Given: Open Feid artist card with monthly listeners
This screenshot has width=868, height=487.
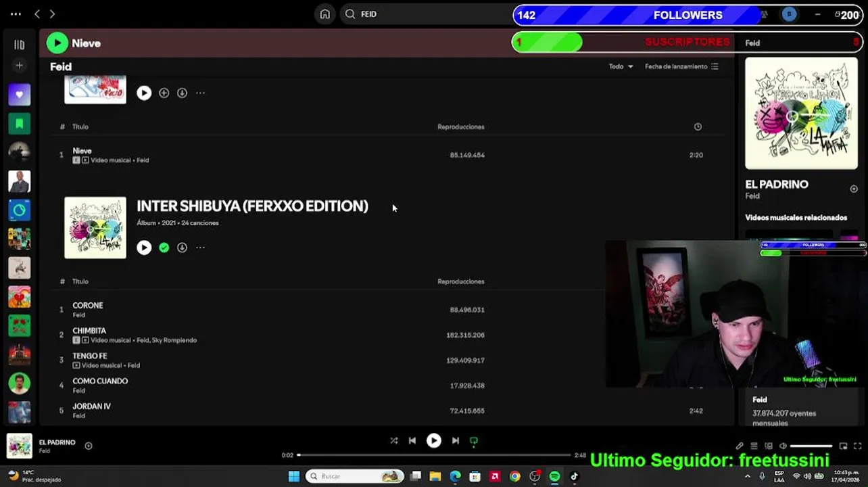Looking at the screenshot, I should point(801,411).
